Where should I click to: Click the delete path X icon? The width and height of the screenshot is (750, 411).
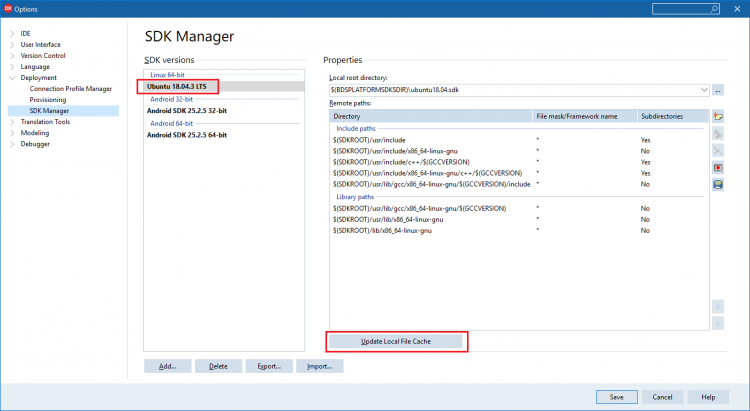coord(717,151)
